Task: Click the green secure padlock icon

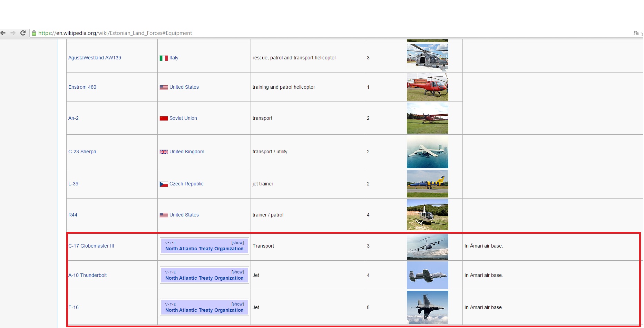Action: (x=34, y=33)
